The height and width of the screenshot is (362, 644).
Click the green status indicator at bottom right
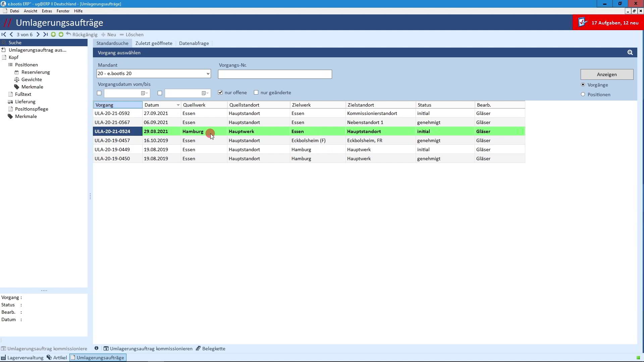coord(638,358)
